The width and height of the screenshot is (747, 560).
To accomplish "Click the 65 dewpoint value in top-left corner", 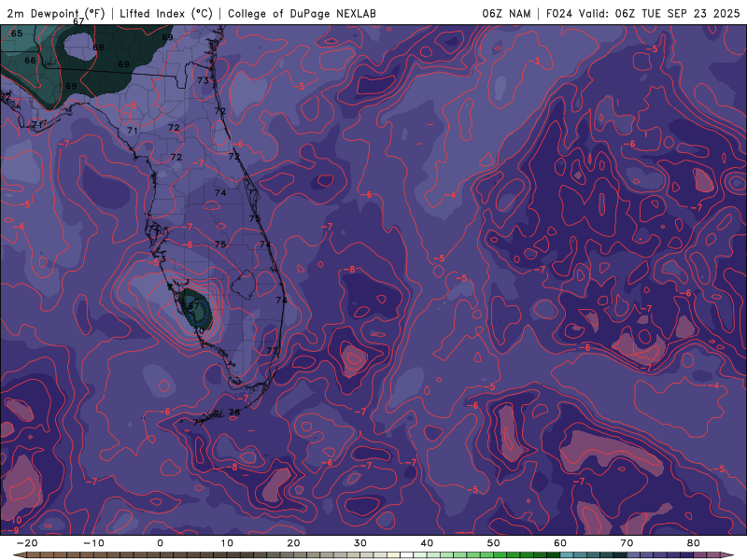I will click(x=17, y=34).
